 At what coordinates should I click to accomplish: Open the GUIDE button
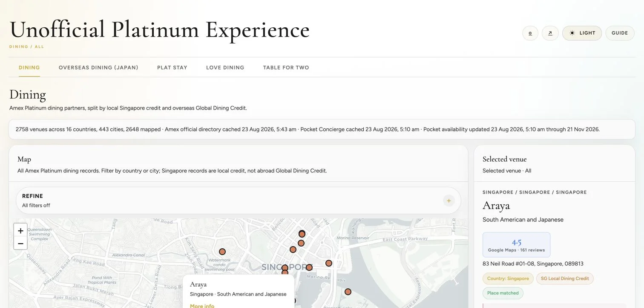[x=620, y=33]
